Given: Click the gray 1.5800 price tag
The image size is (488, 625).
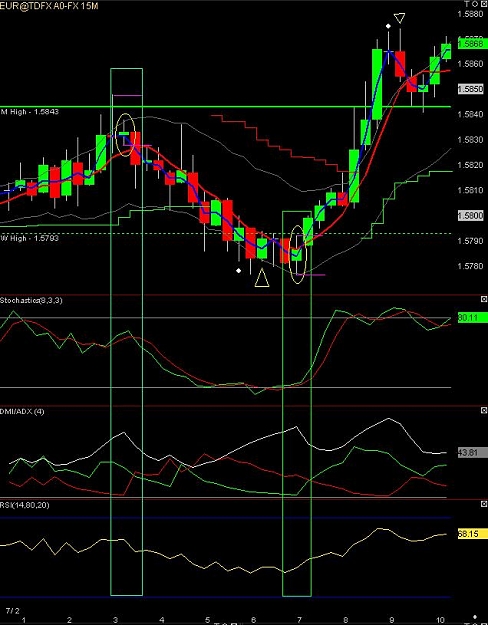Looking at the screenshot, I should (472, 216).
